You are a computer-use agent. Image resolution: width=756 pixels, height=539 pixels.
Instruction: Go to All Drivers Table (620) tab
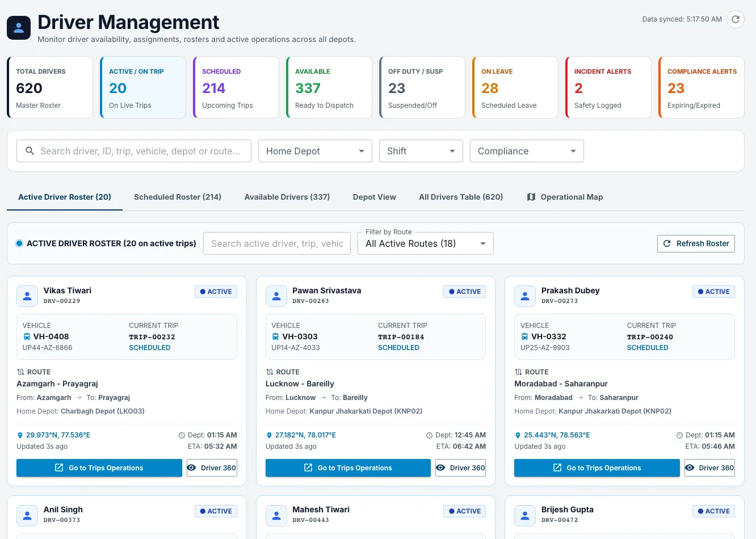[x=461, y=197]
